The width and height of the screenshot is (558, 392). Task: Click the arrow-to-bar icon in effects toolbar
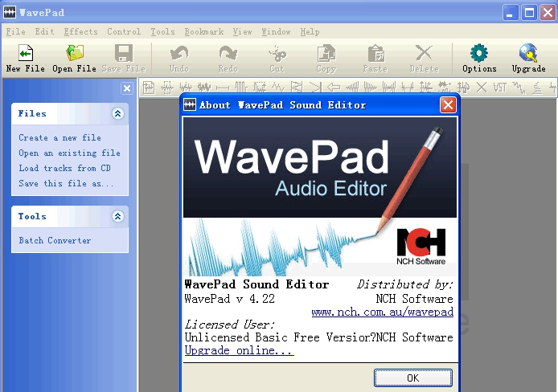(x=315, y=87)
